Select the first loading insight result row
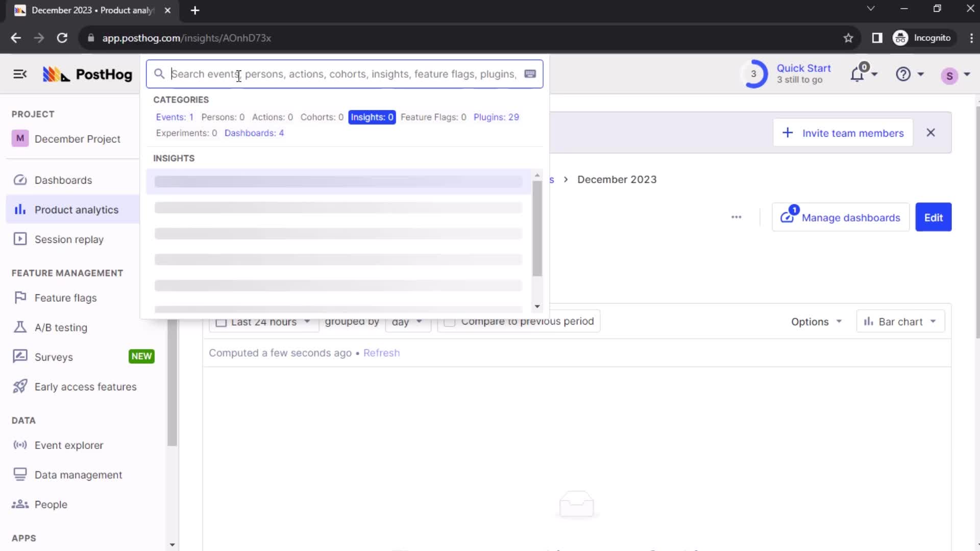 pos(338,182)
